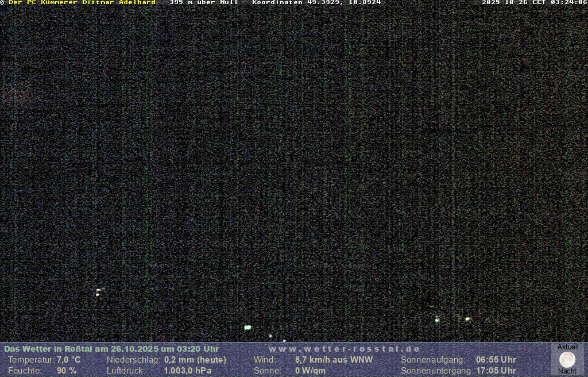
Task: Click the Temperatur value 7,0 °C
Action: [68, 360]
